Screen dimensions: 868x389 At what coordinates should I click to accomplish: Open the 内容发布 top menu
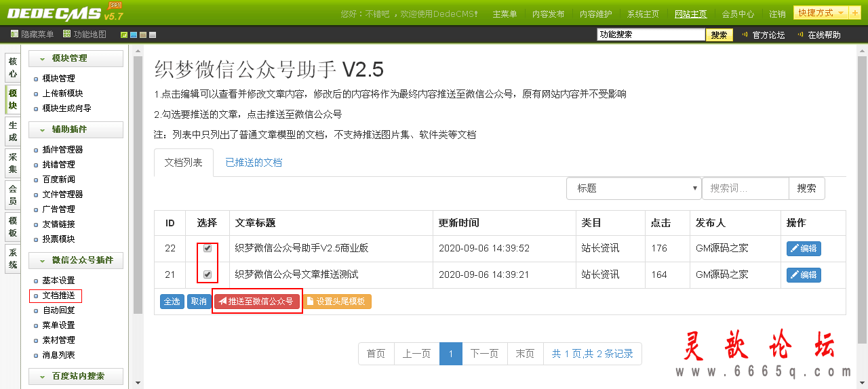(548, 14)
